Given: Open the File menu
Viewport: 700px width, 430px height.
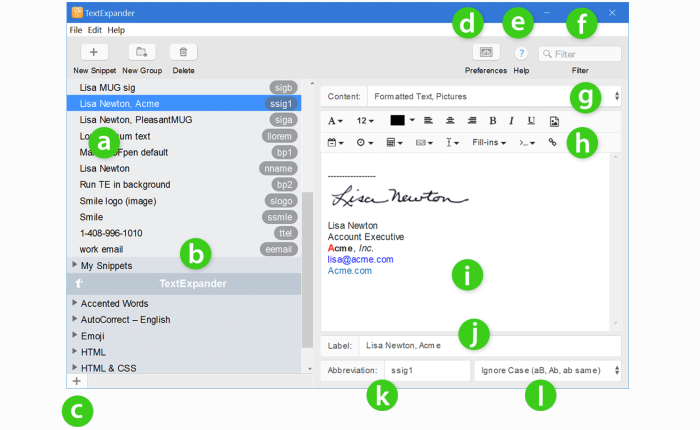Looking at the screenshot, I should (x=75, y=30).
